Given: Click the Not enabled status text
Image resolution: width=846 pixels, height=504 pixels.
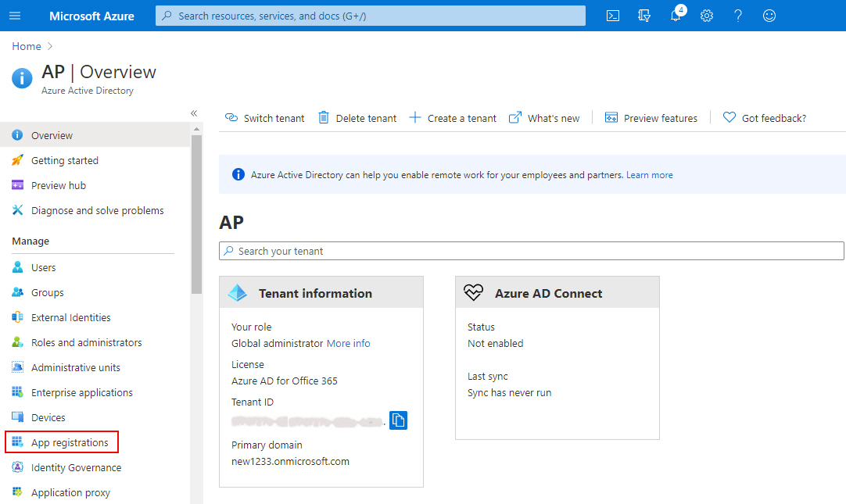Looking at the screenshot, I should [x=495, y=343].
